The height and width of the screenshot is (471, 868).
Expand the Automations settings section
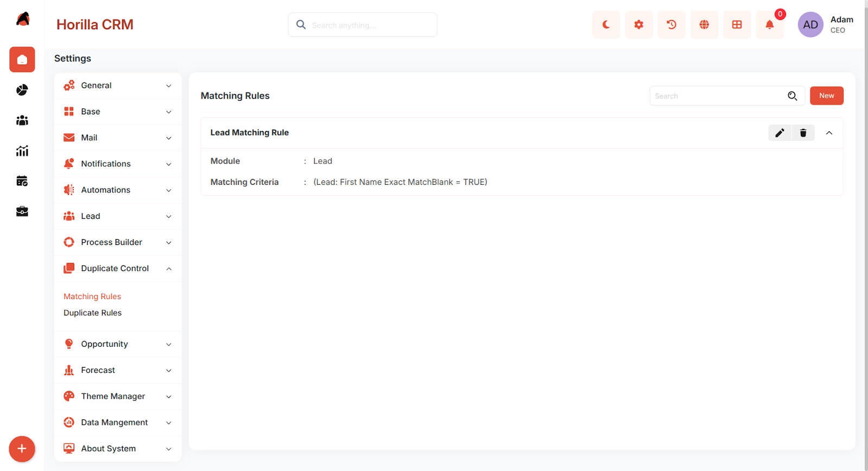click(118, 190)
